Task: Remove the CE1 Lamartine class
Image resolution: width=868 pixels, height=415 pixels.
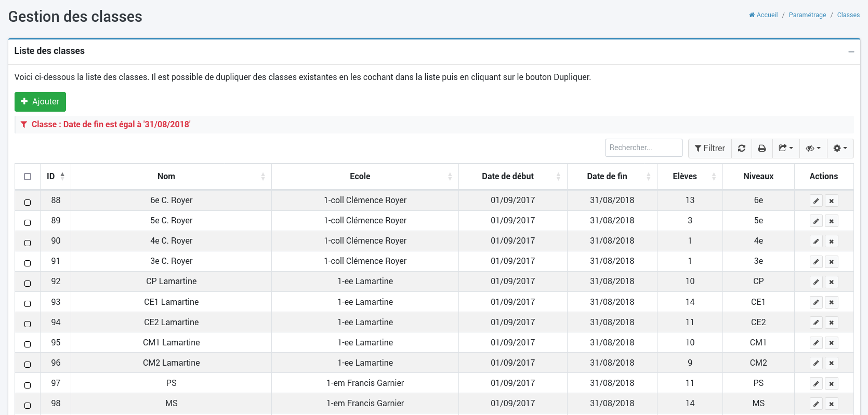Action: pos(832,302)
